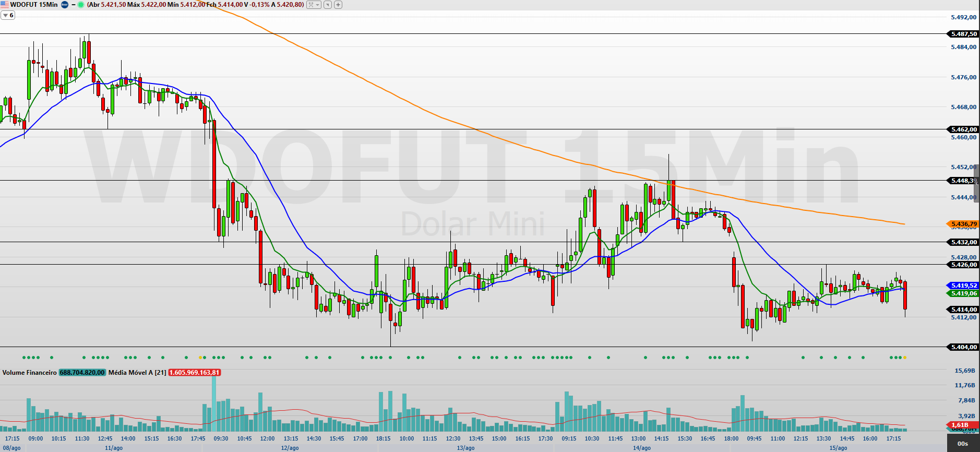Click the Volume Financeiro indicator label
This screenshot has width=980, height=452.
tap(29, 373)
